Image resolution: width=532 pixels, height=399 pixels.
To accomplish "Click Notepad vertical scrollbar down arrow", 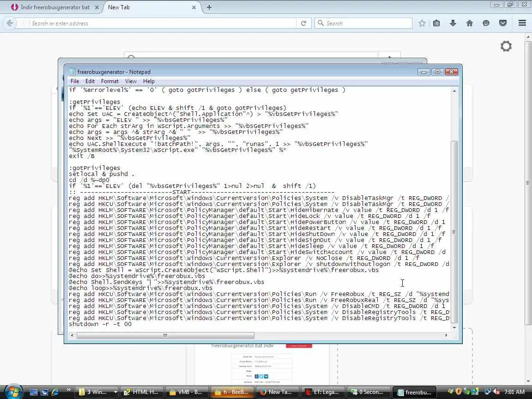I will pyautogui.click(x=454, y=327).
